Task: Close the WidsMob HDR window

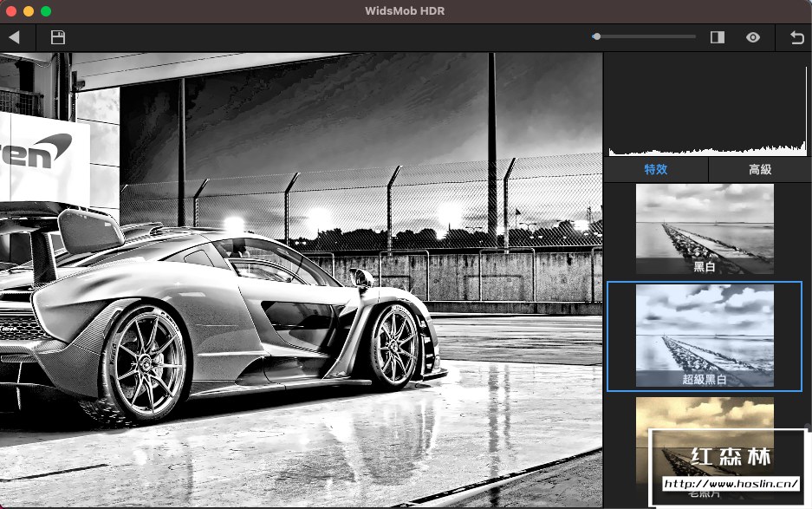Action: (11, 11)
